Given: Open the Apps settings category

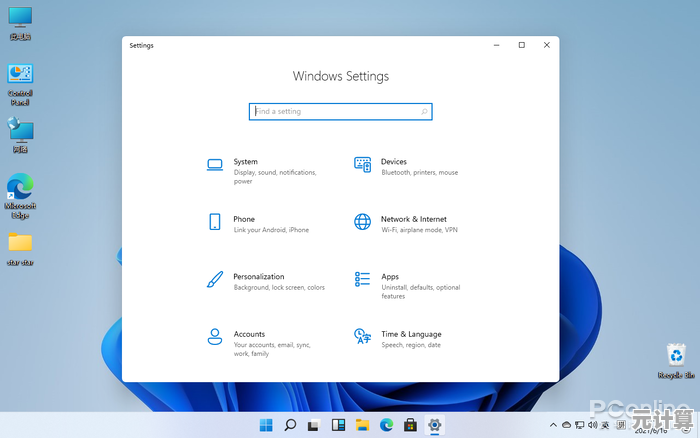Looking at the screenshot, I should click(x=389, y=277).
